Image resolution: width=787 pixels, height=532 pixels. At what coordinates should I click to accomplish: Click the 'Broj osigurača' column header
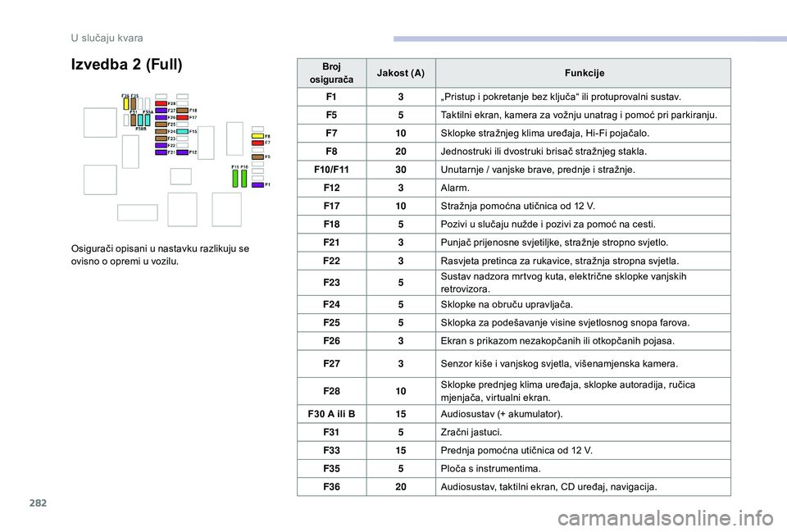331,73
